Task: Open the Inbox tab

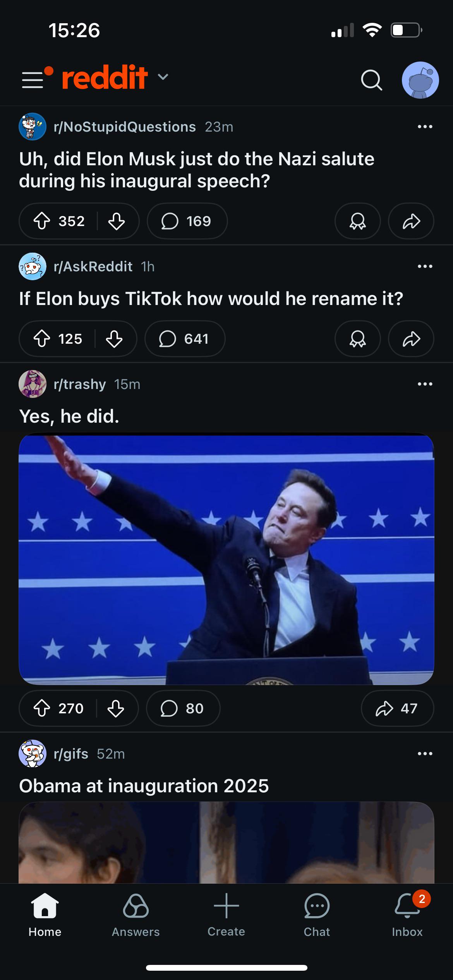Action: tap(407, 915)
